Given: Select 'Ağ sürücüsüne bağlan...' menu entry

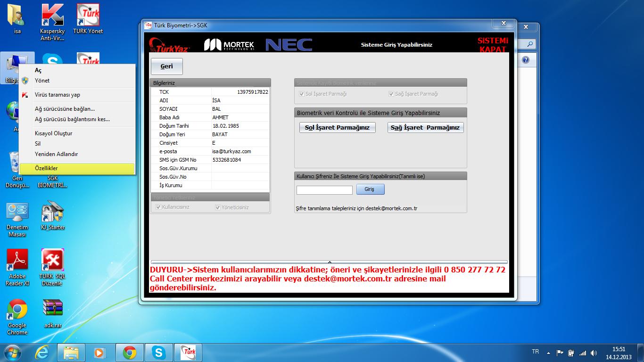Looking at the screenshot, I should click(77, 109).
